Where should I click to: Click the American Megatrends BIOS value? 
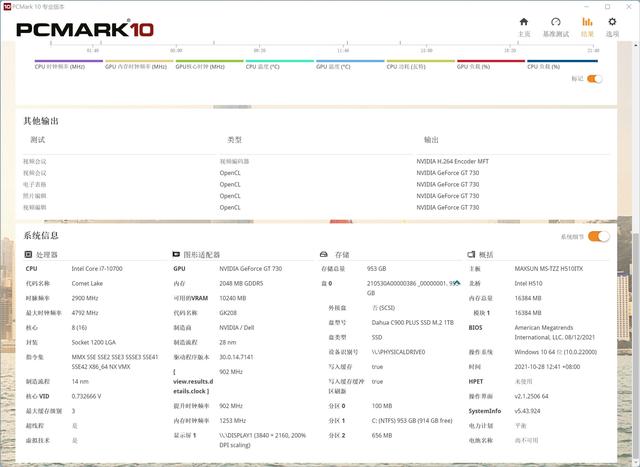click(x=554, y=332)
